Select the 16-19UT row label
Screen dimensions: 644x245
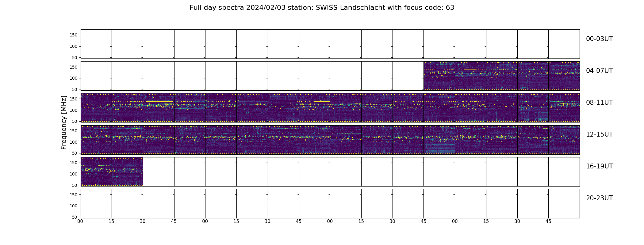click(599, 166)
